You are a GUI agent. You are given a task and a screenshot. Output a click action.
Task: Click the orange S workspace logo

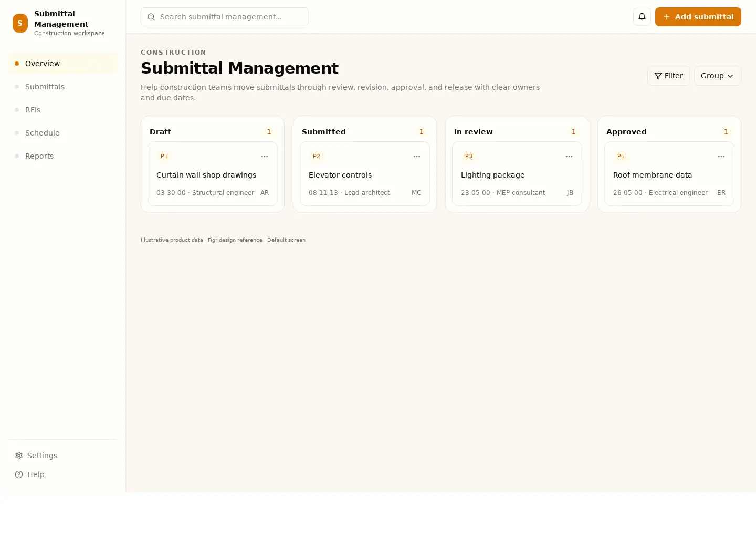pyautogui.click(x=20, y=23)
